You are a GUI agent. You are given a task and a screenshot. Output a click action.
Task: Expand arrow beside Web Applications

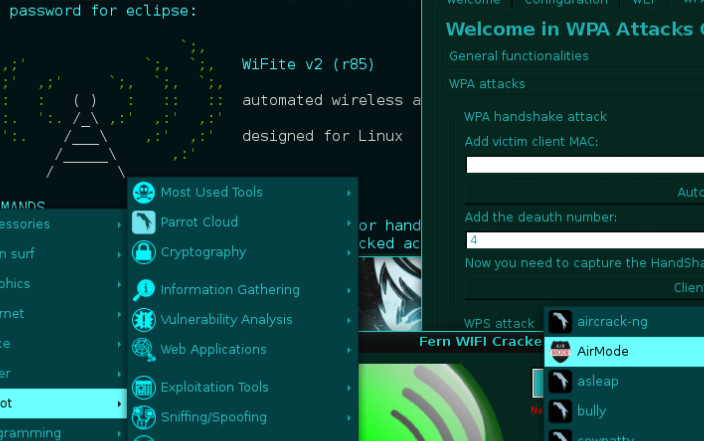[x=349, y=350]
